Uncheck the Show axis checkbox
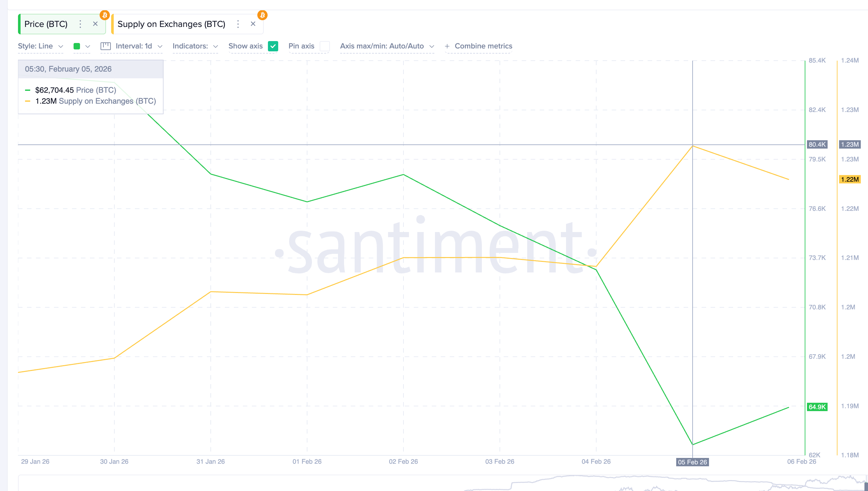The image size is (868, 491). [273, 46]
